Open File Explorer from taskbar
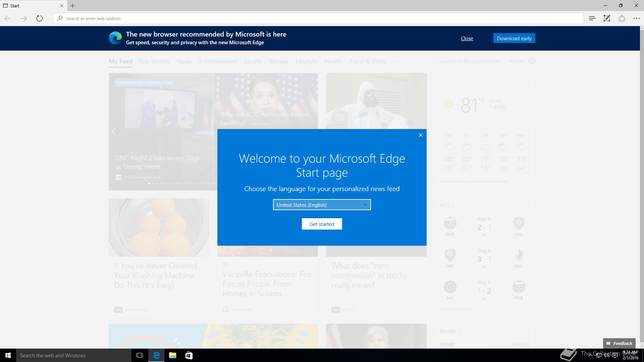644x362 pixels. tap(172, 355)
